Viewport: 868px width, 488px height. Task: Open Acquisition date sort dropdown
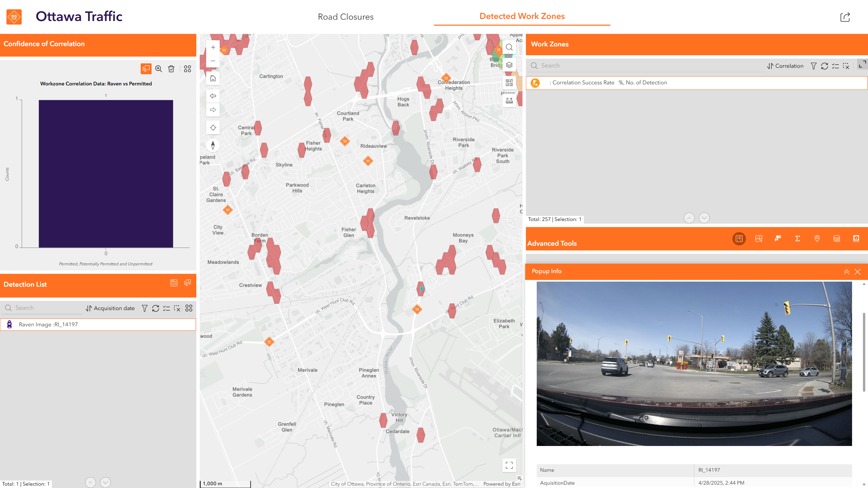pos(110,308)
